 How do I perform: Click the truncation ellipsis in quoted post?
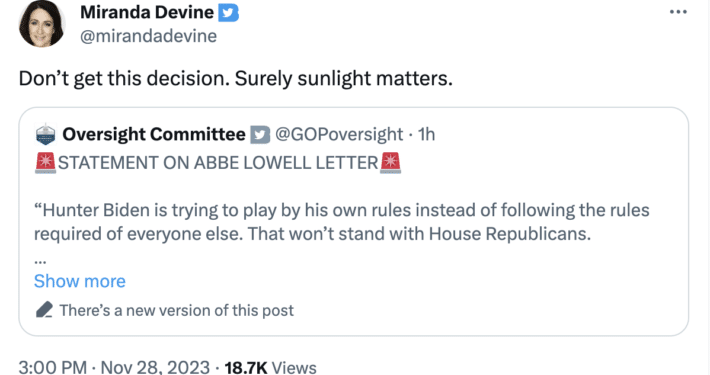pos(40,261)
